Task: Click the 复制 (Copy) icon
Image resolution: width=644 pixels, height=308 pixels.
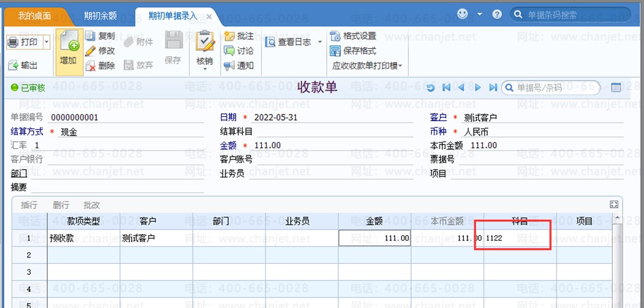Action: pyautogui.click(x=90, y=36)
